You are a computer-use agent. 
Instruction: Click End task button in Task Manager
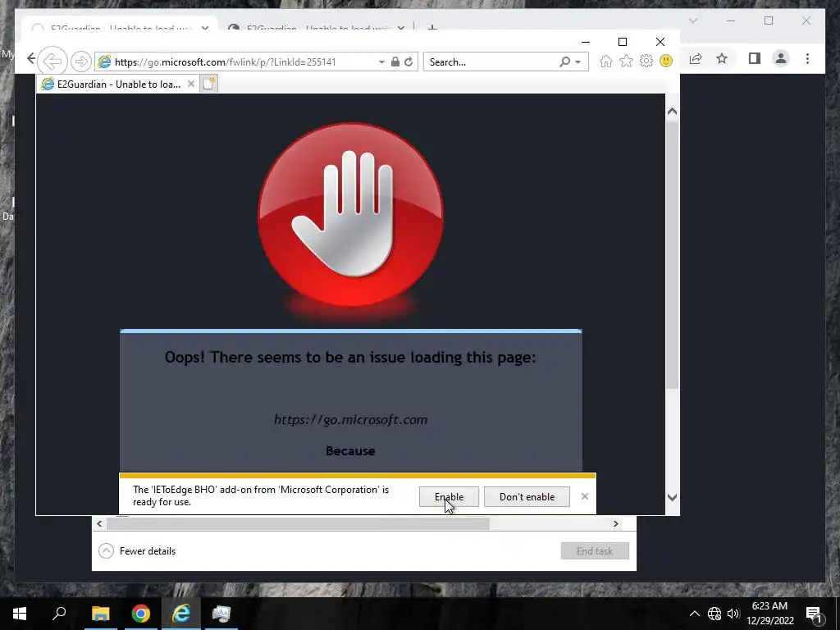pyautogui.click(x=595, y=550)
